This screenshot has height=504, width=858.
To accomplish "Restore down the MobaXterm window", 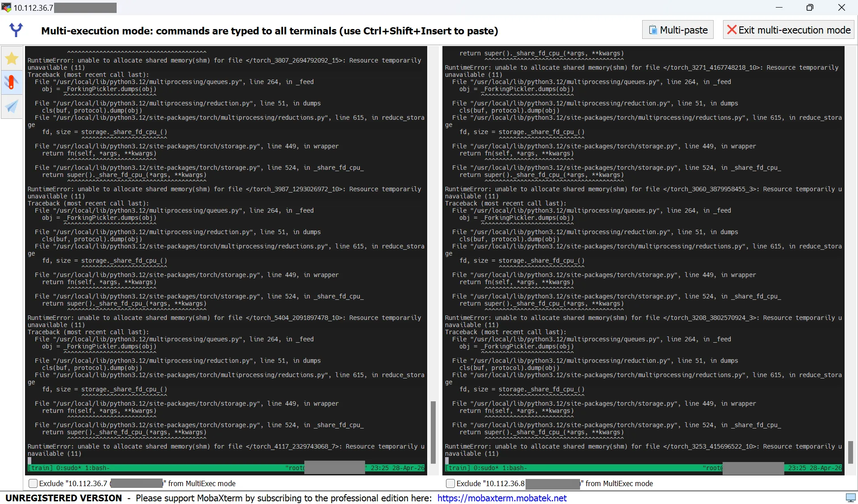I will tap(810, 8).
